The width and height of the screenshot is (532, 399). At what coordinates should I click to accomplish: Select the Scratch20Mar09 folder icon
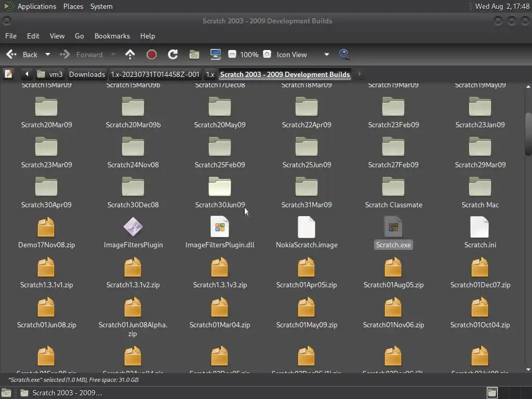46,107
